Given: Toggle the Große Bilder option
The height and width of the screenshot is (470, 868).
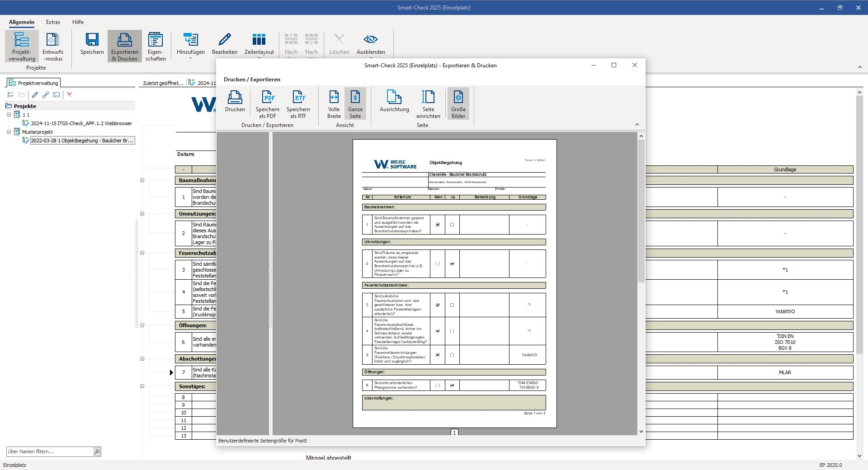Looking at the screenshot, I should (458, 103).
